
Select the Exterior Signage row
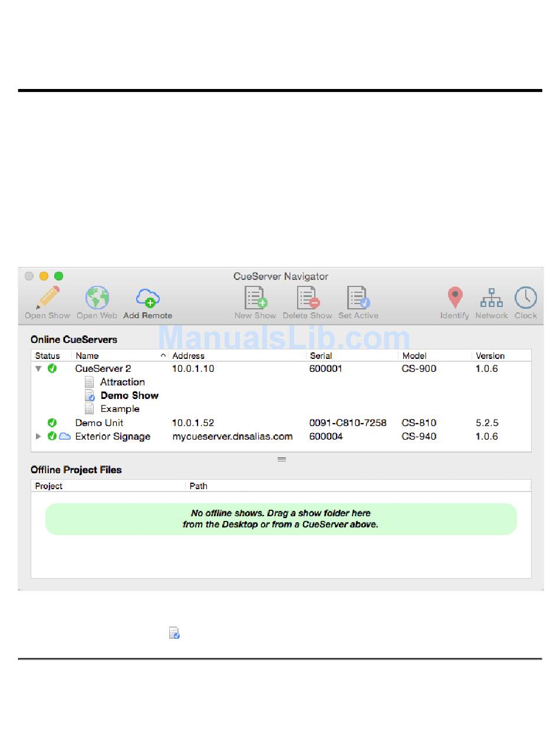point(281,436)
